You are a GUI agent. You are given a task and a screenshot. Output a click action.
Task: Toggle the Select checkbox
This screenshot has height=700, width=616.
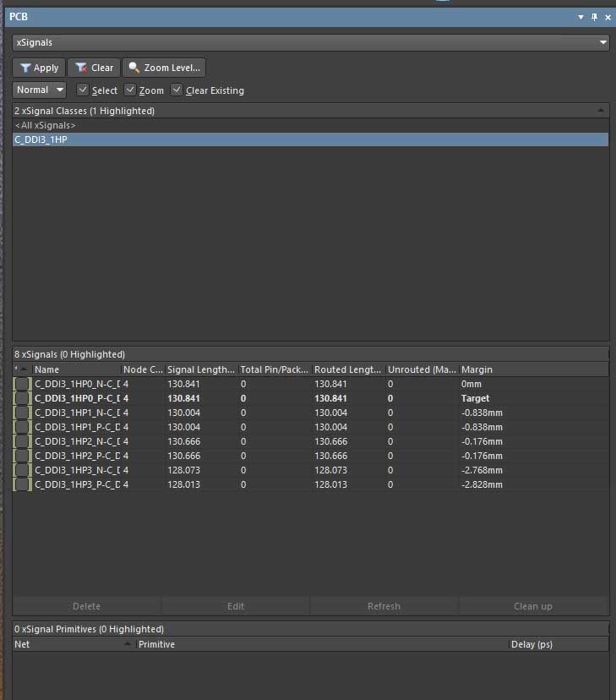83,90
